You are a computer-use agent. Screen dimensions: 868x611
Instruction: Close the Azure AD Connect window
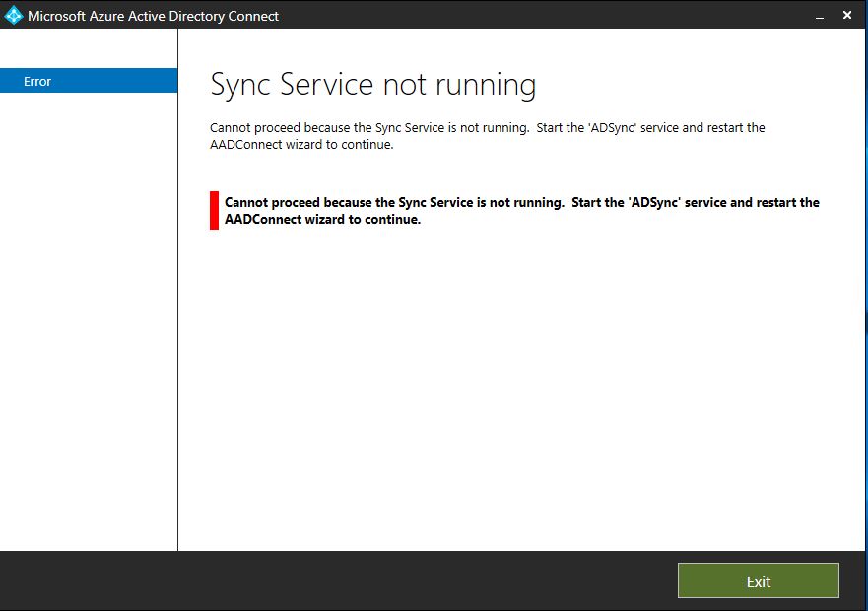(847, 15)
